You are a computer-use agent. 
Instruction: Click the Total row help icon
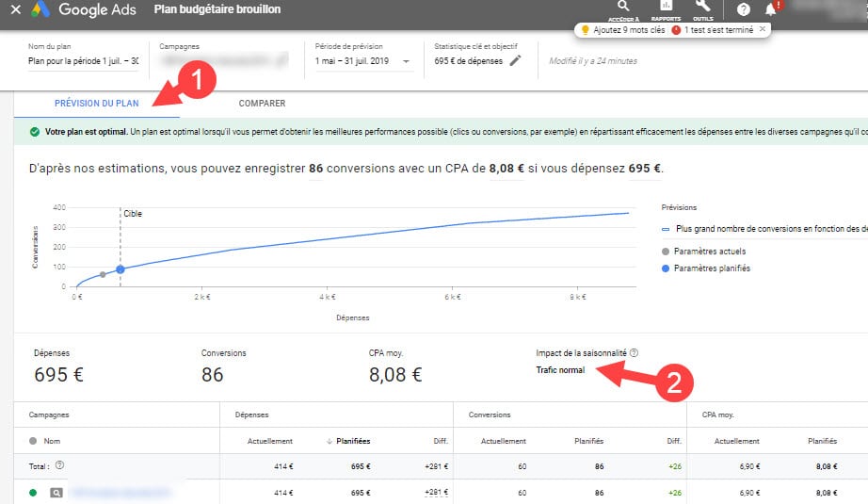point(59,465)
